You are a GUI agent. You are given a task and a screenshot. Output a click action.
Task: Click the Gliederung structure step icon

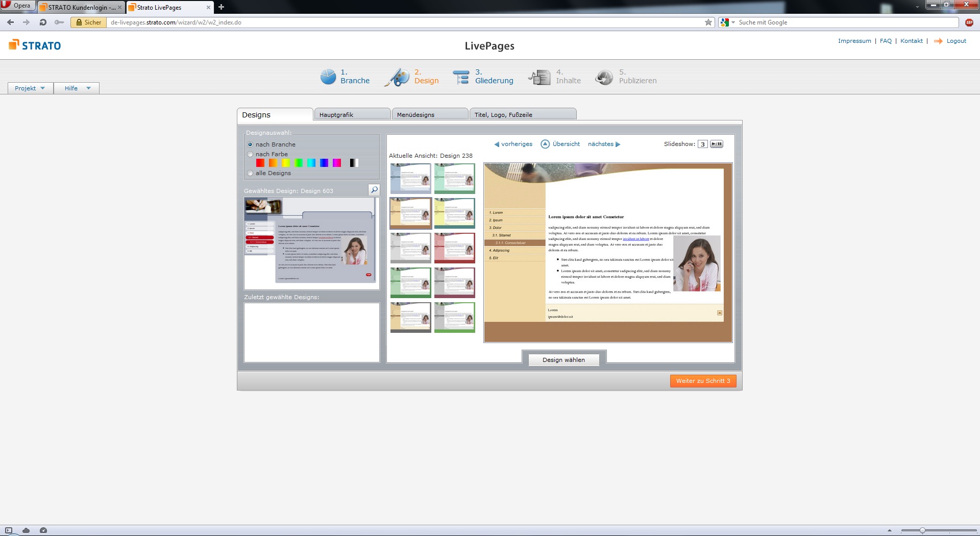(461, 77)
